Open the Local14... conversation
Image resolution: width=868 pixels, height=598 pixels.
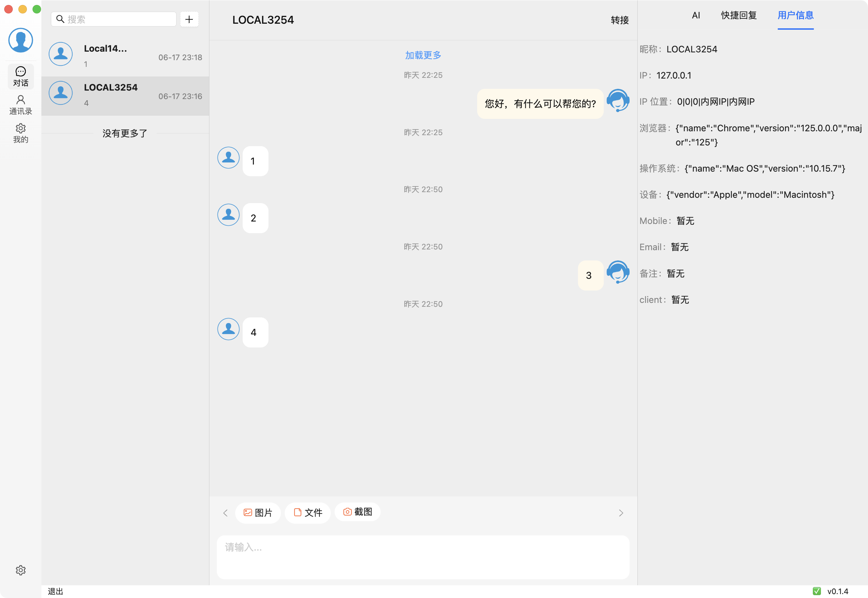[x=125, y=56]
